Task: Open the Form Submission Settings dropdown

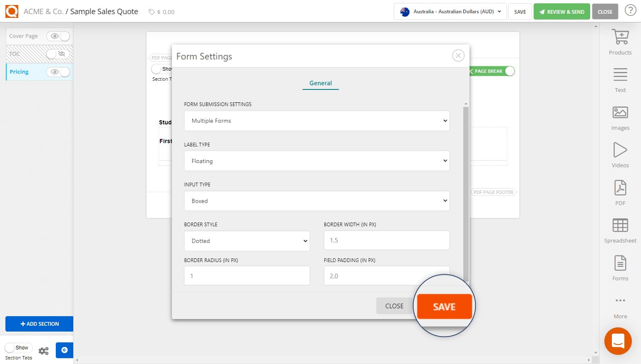Action: click(316, 121)
